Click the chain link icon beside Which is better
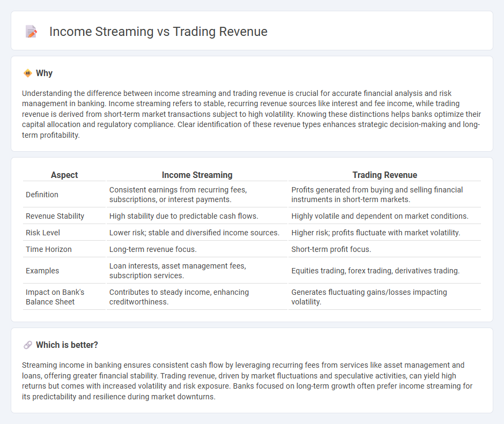Viewport: 504px width, 424px height. pyautogui.click(x=28, y=345)
